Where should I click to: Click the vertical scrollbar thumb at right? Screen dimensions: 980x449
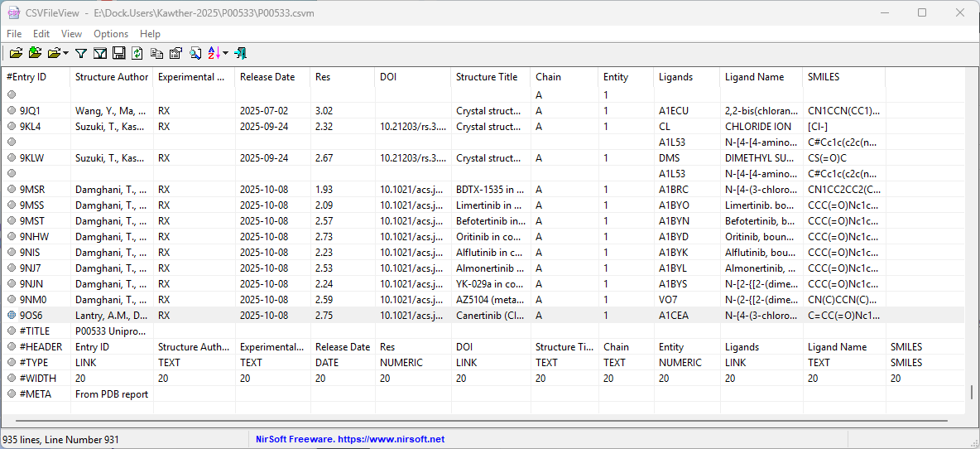coord(971,392)
